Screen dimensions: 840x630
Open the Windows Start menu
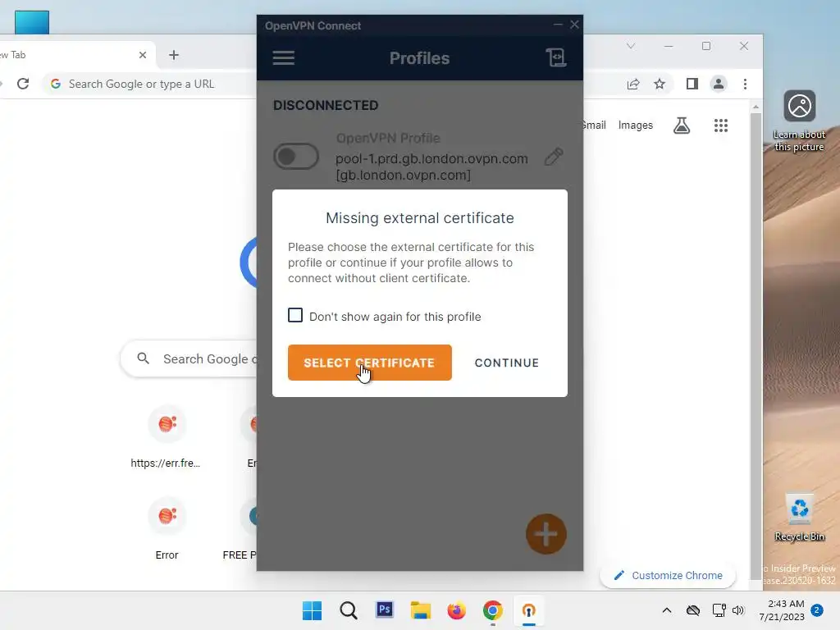click(x=312, y=610)
